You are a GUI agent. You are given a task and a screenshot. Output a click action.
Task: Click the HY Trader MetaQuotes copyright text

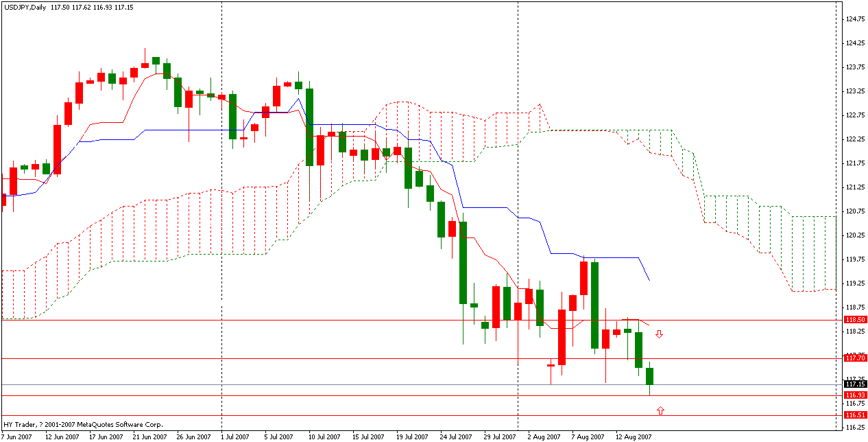coord(84,425)
